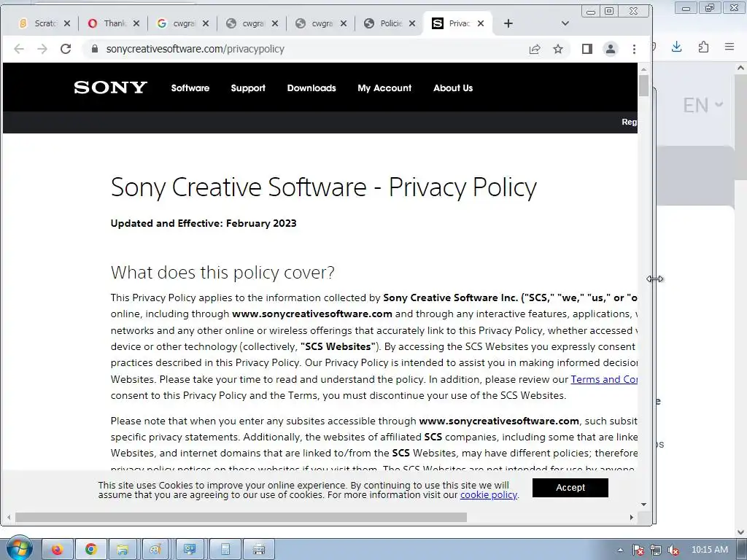Open network status tray icon
The height and width of the screenshot is (560, 747).
pos(656,550)
